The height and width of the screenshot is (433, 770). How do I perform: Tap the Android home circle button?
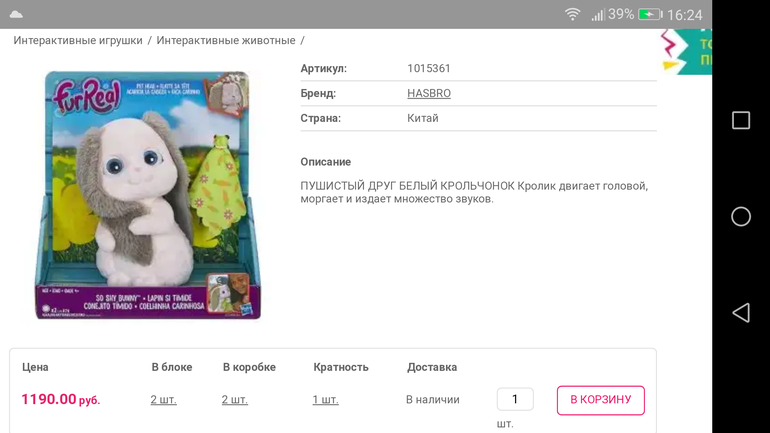pos(741,216)
